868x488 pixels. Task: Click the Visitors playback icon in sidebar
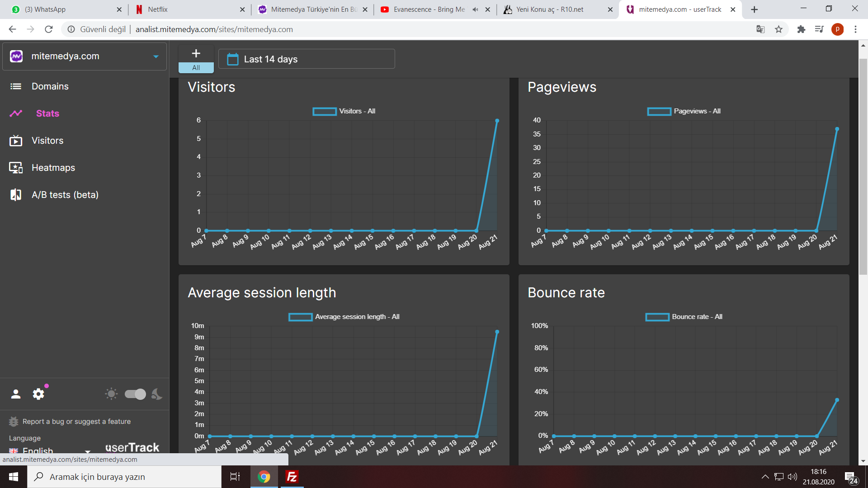16,141
